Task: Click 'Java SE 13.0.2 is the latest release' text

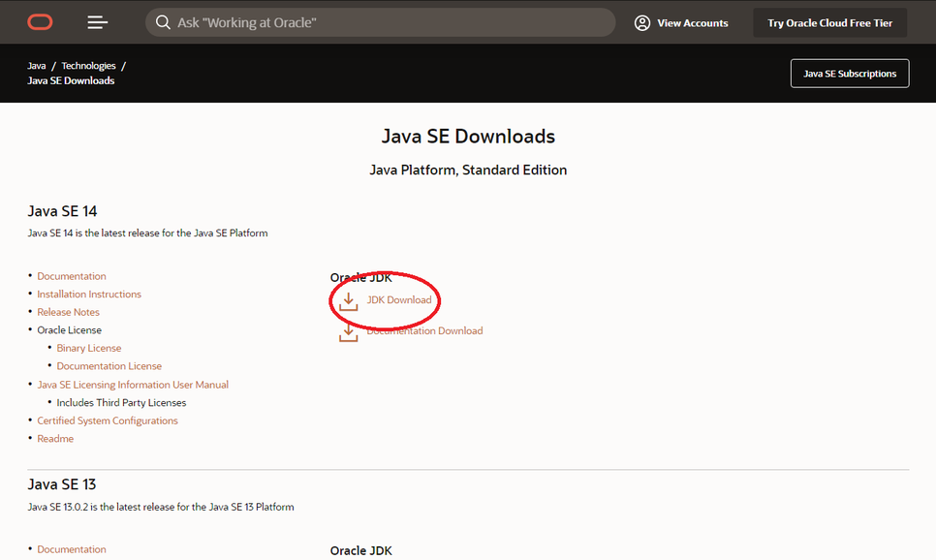Action: point(161,507)
